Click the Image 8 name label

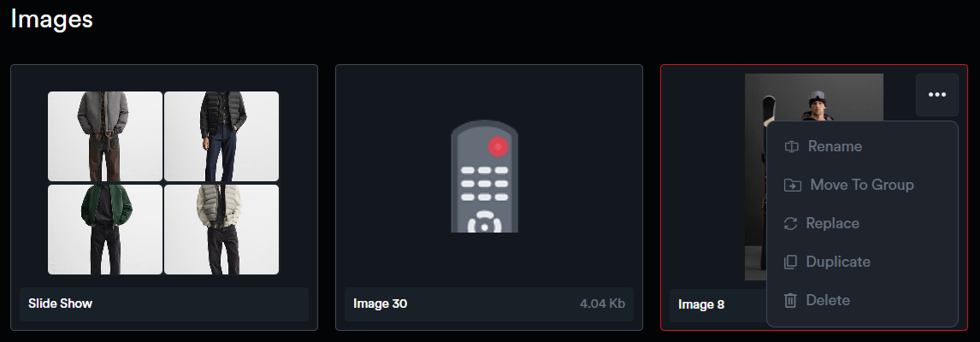[x=701, y=305]
